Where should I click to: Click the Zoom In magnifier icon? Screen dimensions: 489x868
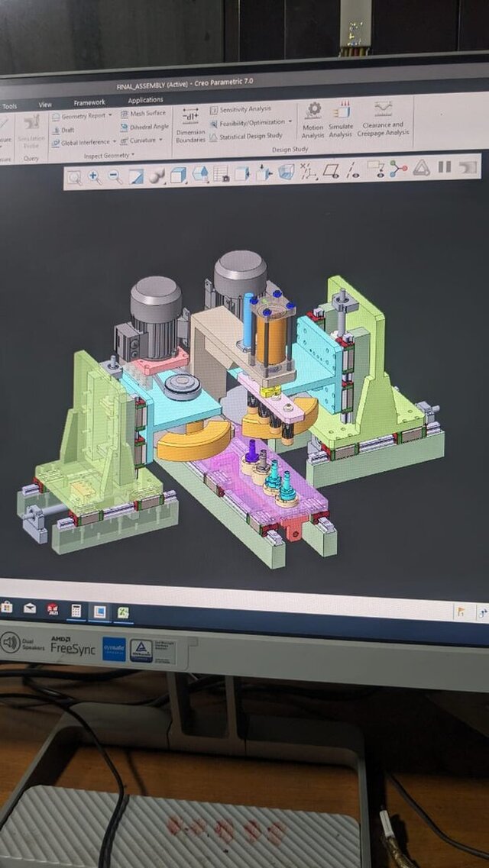(95, 178)
